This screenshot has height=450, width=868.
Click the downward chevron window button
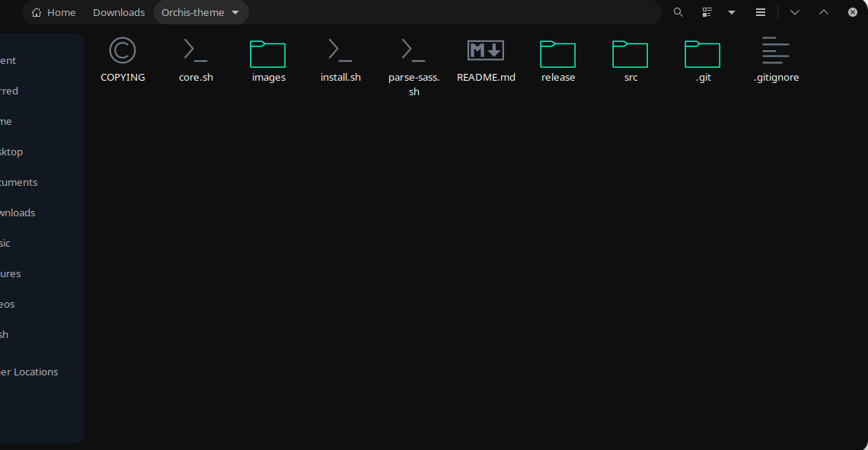(795, 12)
